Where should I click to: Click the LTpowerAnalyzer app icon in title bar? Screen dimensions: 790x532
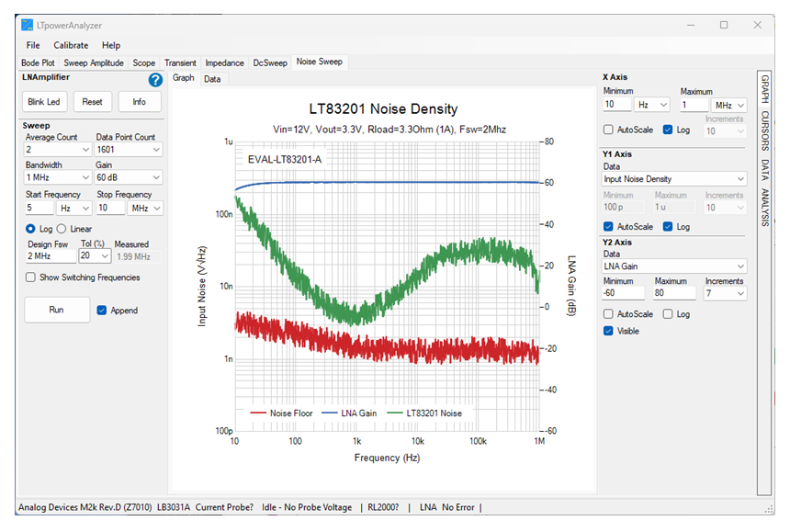[x=27, y=25]
